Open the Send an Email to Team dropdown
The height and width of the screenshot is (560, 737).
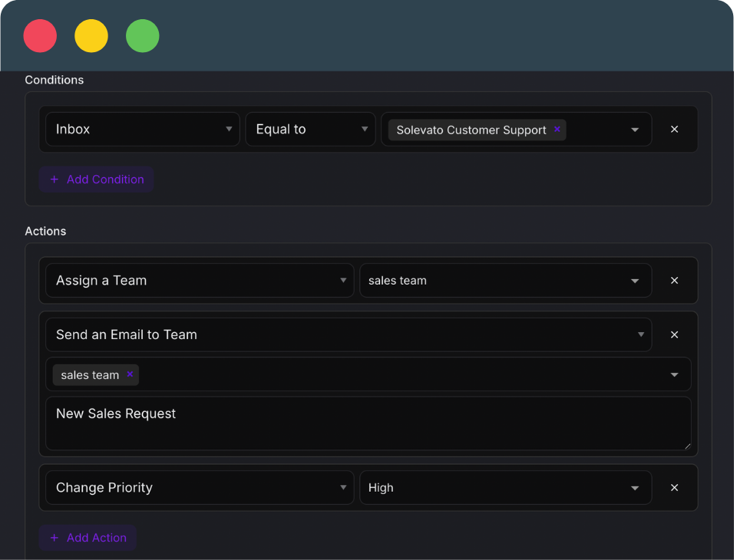[349, 334]
